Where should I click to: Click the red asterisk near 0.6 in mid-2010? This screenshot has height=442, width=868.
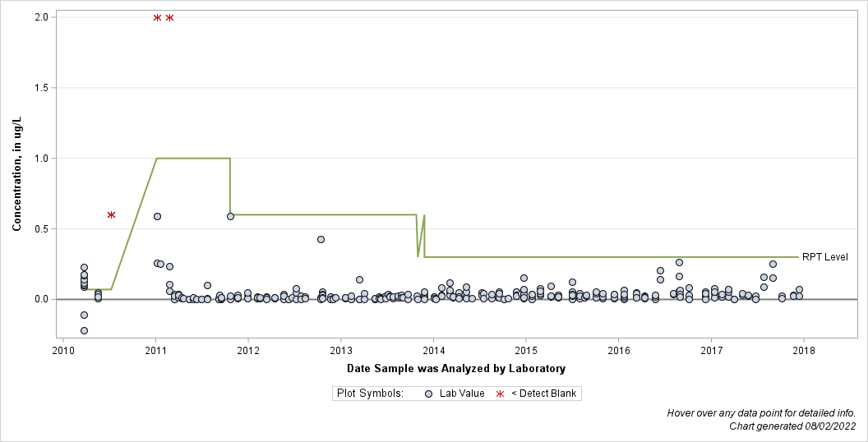tap(111, 214)
